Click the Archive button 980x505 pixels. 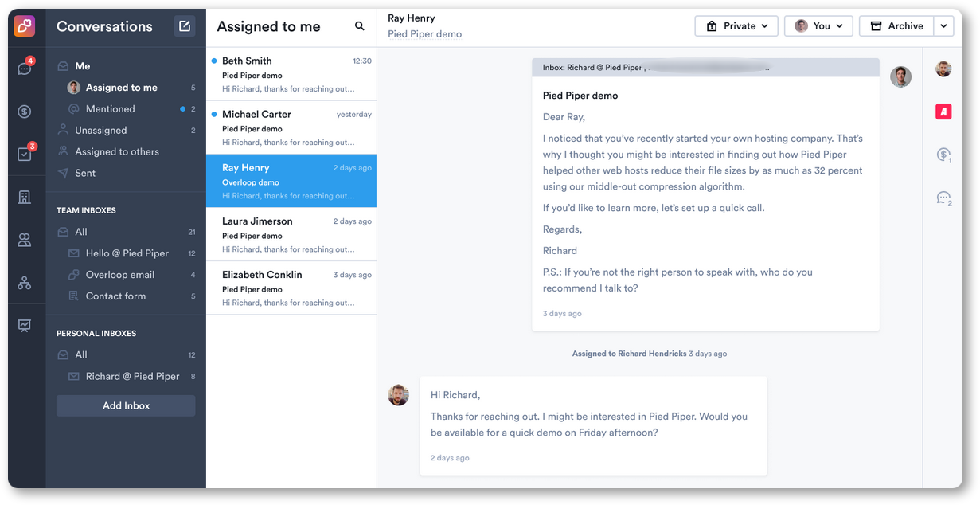click(896, 26)
